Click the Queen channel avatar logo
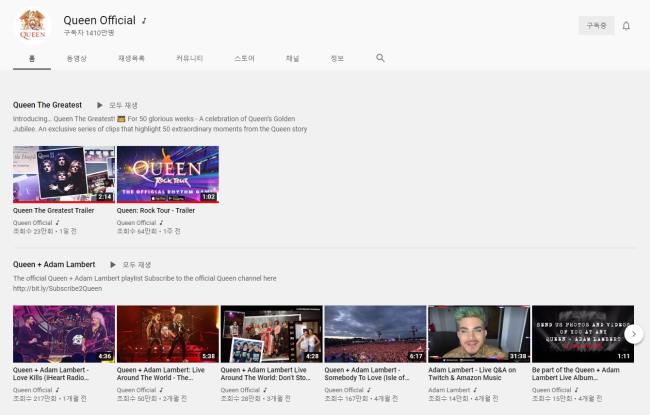Screen dimensions: 650x415 tap(32, 25)
